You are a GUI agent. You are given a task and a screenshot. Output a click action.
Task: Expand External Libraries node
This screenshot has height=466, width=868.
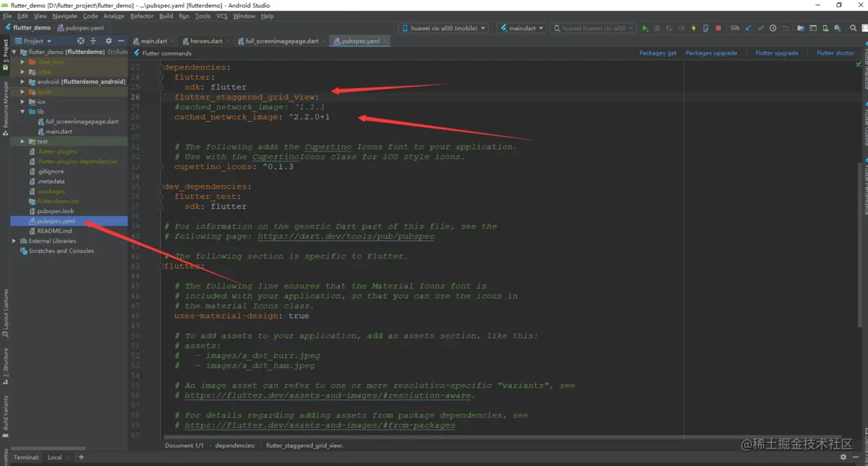tap(15, 241)
